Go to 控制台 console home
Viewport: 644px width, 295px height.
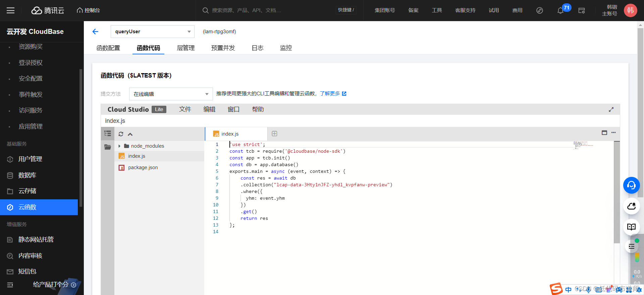[89, 10]
